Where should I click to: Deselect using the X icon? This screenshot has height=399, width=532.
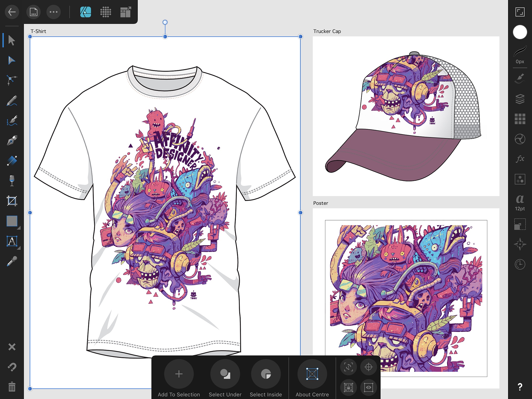coord(12,347)
